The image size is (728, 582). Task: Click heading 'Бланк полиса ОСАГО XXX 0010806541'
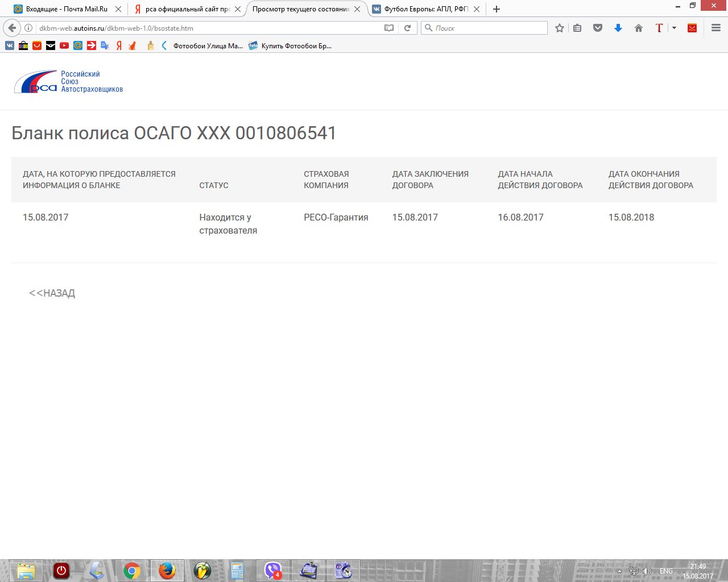[x=174, y=133]
